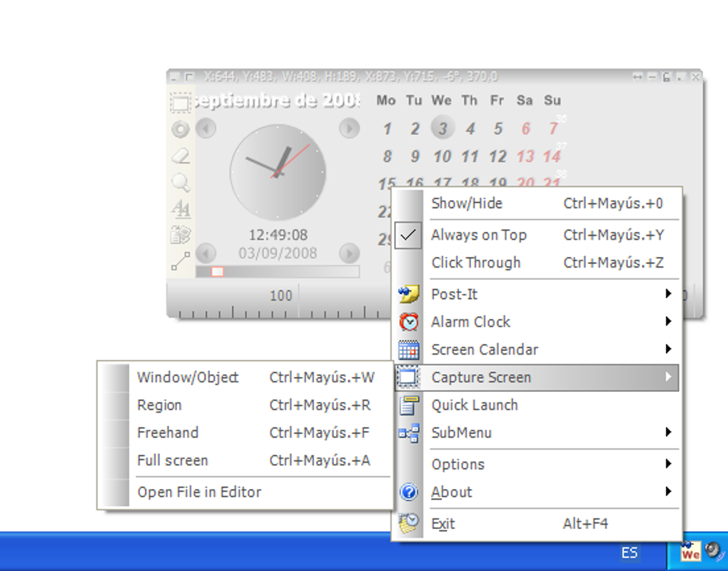Click the Screen Calendar grid icon
The height and width of the screenshot is (571, 728).
(409, 349)
